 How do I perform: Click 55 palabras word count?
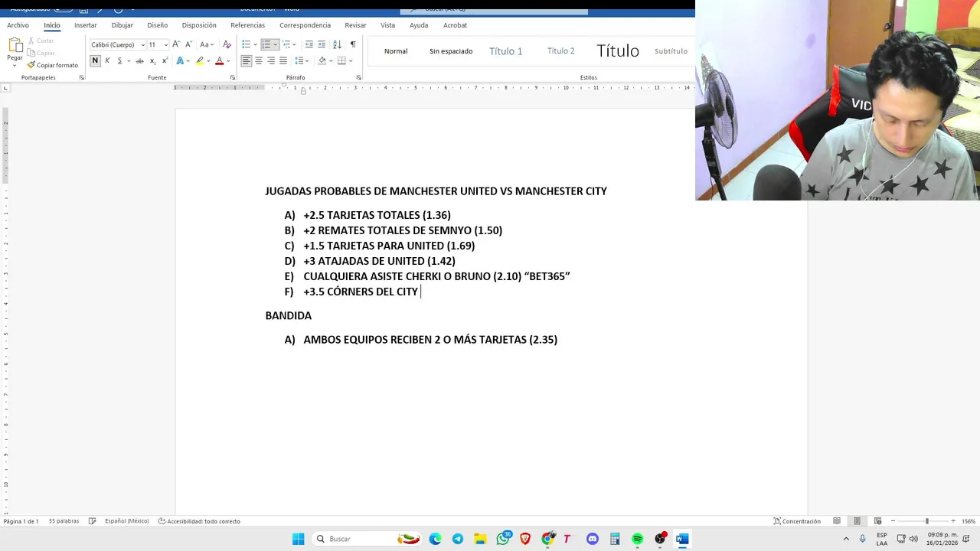64,521
